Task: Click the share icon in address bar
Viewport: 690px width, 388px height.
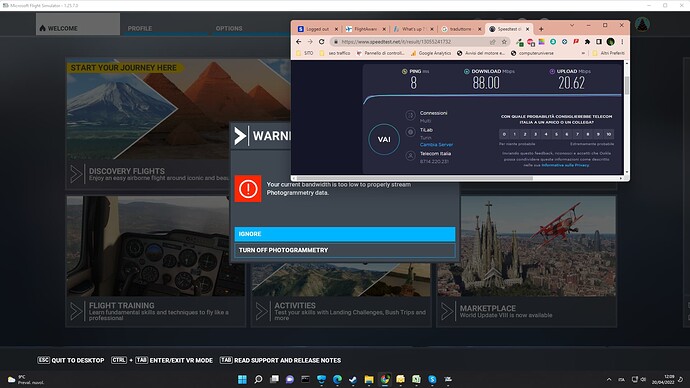Action: (x=492, y=42)
